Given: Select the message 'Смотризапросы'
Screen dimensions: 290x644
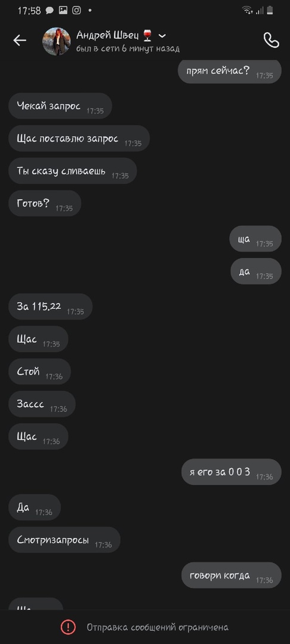Looking at the screenshot, I should 64,540.
